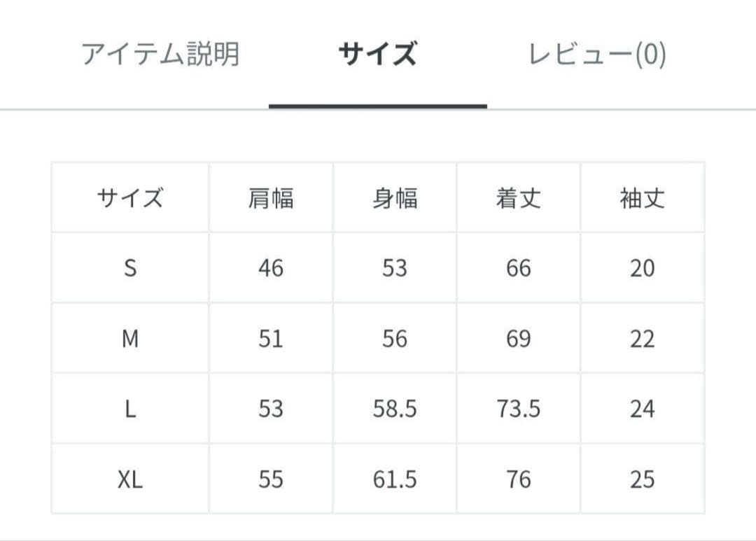Click the 着丈 column header
This screenshot has height=541, width=756.
click(x=519, y=199)
